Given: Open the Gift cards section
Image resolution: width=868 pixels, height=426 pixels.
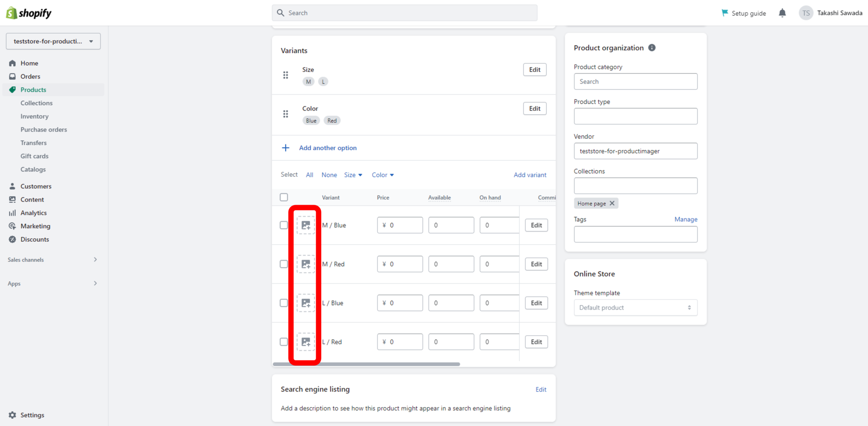Looking at the screenshot, I should [x=34, y=156].
